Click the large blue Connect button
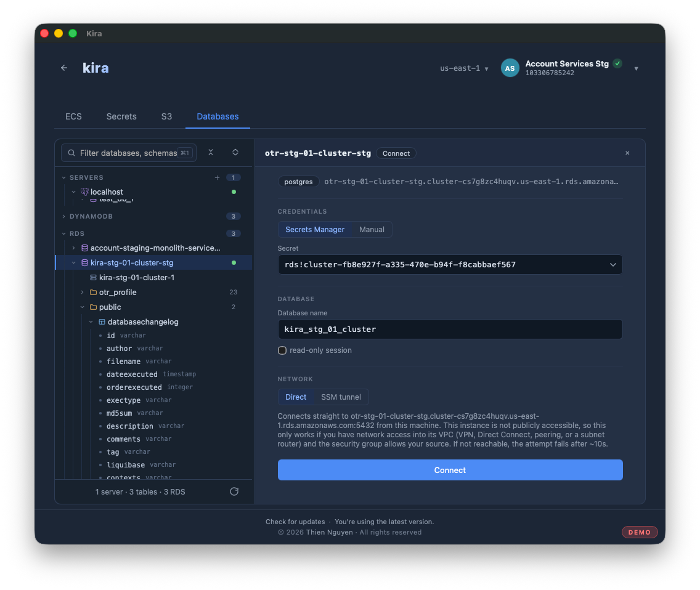Viewport: 700px width, 590px height. (450, 470)
